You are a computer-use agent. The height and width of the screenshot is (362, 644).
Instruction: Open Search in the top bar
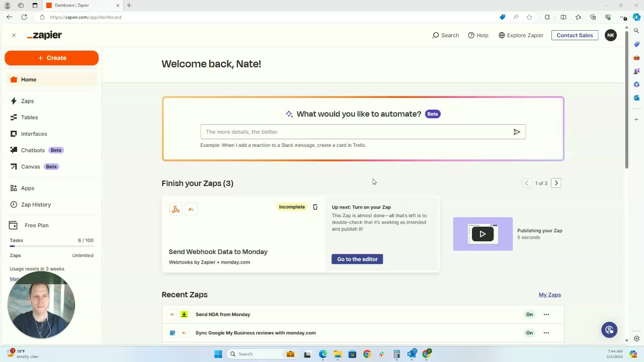[446, 35]
